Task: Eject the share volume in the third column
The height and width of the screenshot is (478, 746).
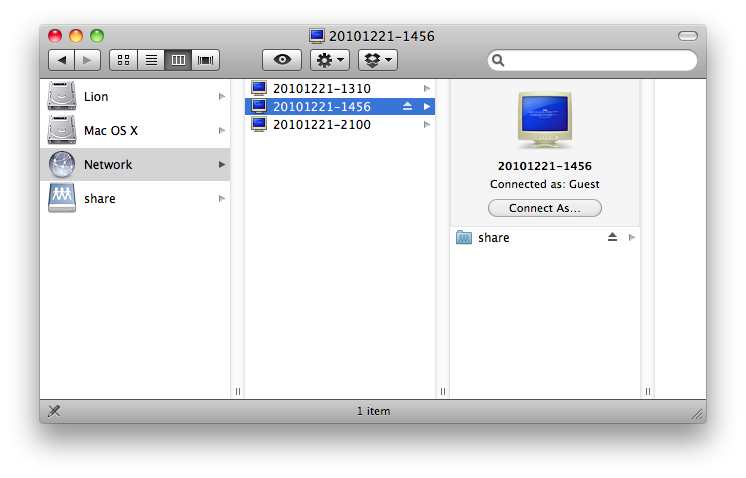Action: coord(612,237)
